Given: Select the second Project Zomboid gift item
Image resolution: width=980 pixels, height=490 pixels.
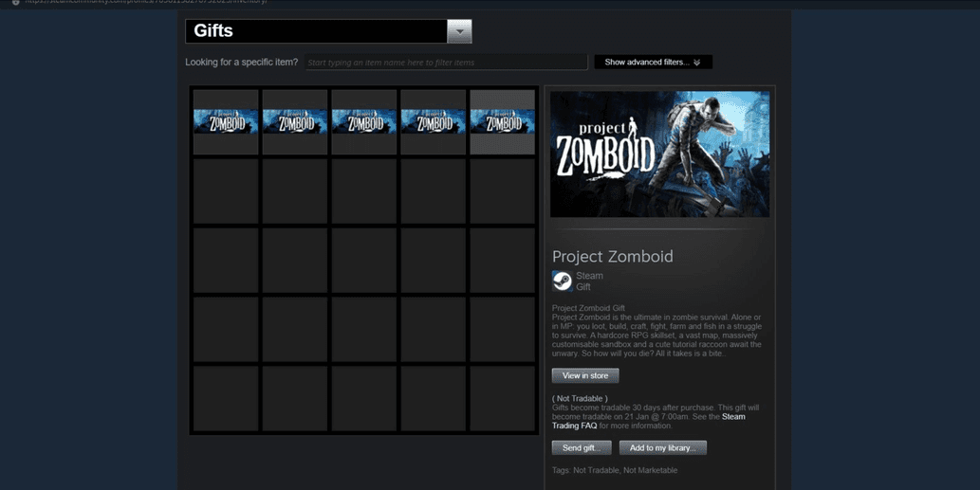Looking at the screenshot, I should tap(295, 121).
